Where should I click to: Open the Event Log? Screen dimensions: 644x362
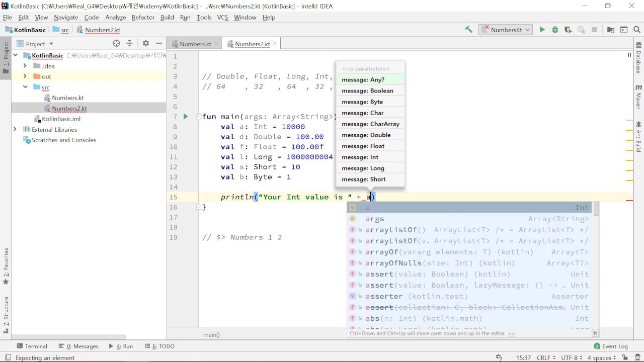click(611, 346)
